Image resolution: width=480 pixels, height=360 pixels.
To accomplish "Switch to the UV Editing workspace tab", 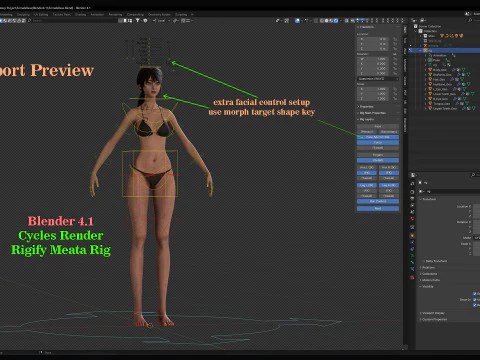I will 41,14.
